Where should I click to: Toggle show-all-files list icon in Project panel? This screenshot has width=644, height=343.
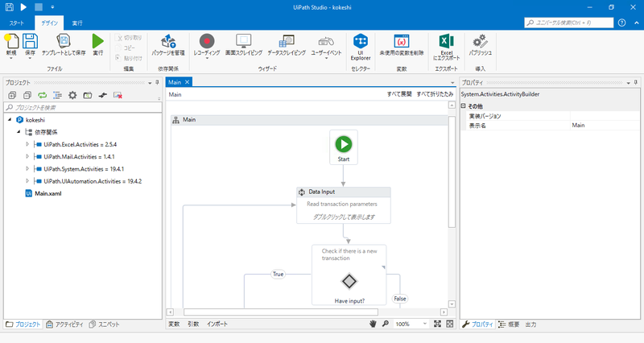point(57,95)
